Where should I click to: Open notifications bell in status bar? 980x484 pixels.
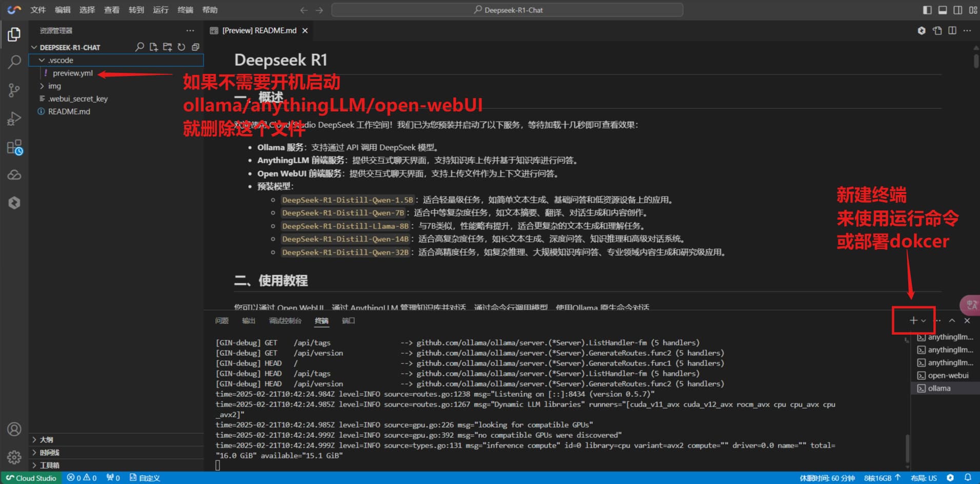(968, 477)
